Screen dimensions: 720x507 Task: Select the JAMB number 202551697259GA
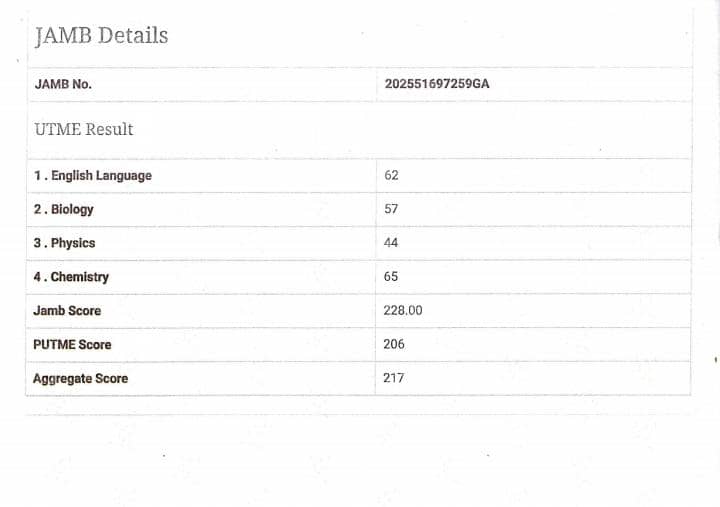[437, 84]
